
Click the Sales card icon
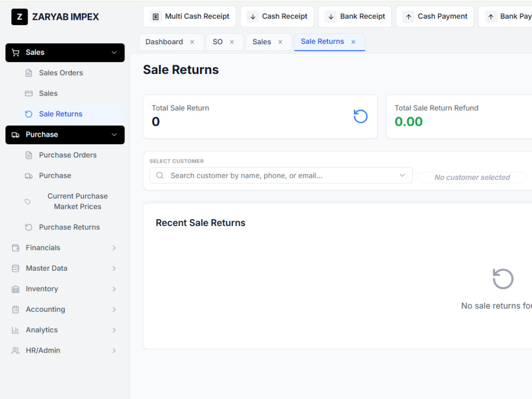pyautogui.click(x=29, y=93)
